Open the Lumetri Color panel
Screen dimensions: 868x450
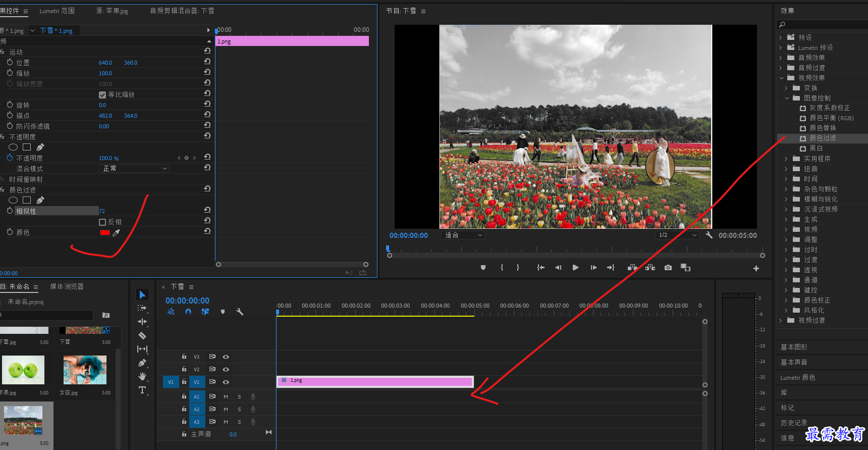[x=797, y=377]
